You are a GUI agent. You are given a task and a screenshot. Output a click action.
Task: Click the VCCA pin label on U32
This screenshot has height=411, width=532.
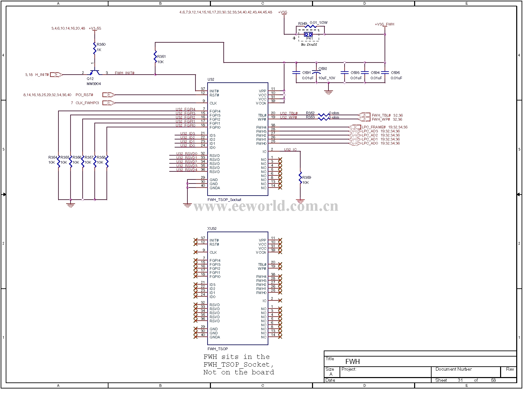coord(261,103)
